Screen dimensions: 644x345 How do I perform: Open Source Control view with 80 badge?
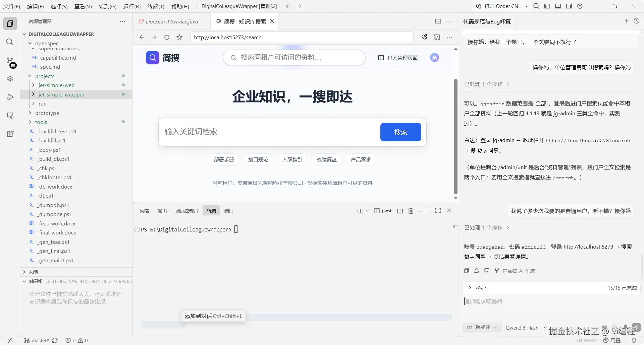(10, 61)
